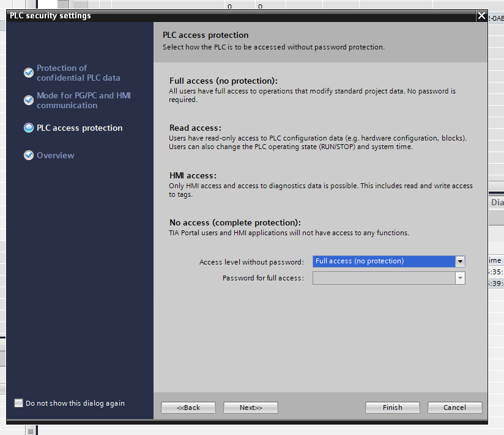Screen dimensions: 504x435
Task: Expand the Password for full access dropdown arrow
Action: point(460,279)
